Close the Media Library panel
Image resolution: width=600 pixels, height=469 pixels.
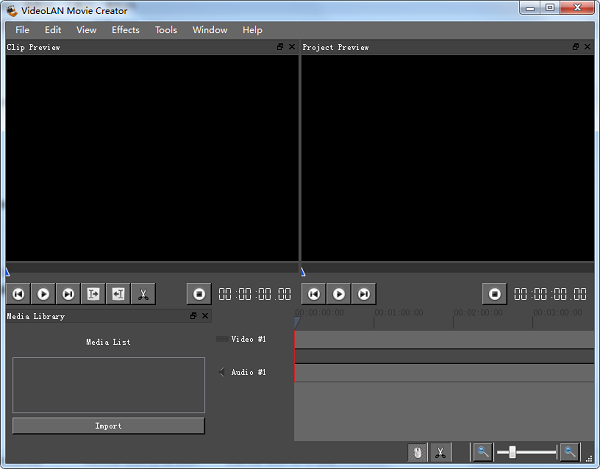pos(205,316)
